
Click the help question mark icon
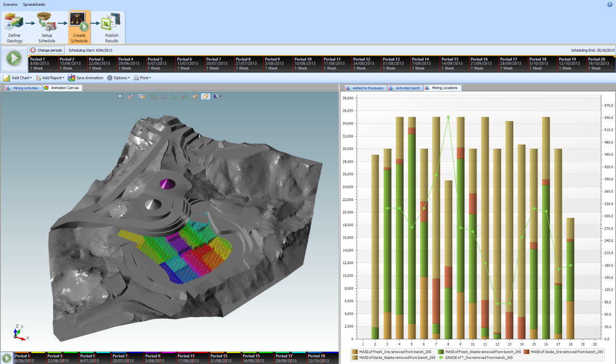tap(610, 4)
